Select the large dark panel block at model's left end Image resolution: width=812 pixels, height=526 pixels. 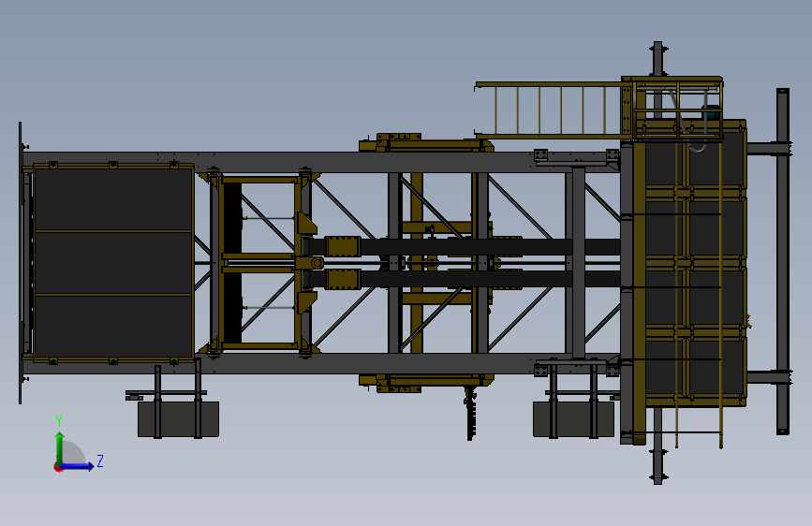[x=113, y=262]
